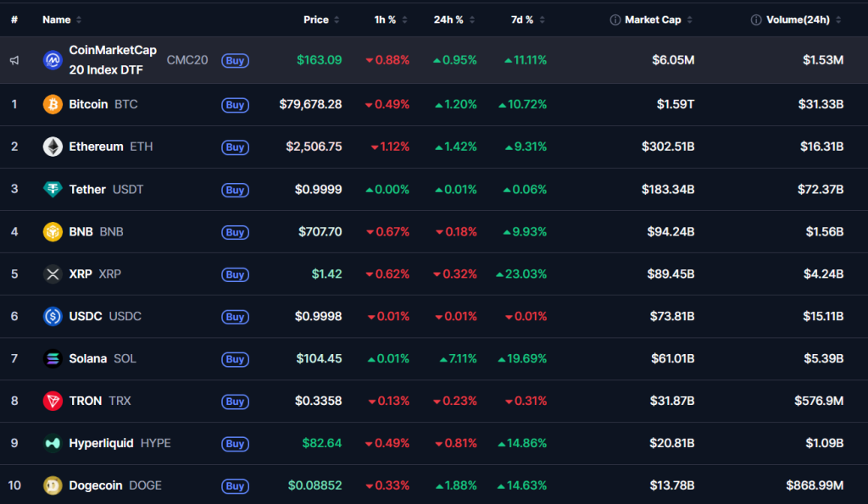Click the Hyperliquid logo icon

53,443
